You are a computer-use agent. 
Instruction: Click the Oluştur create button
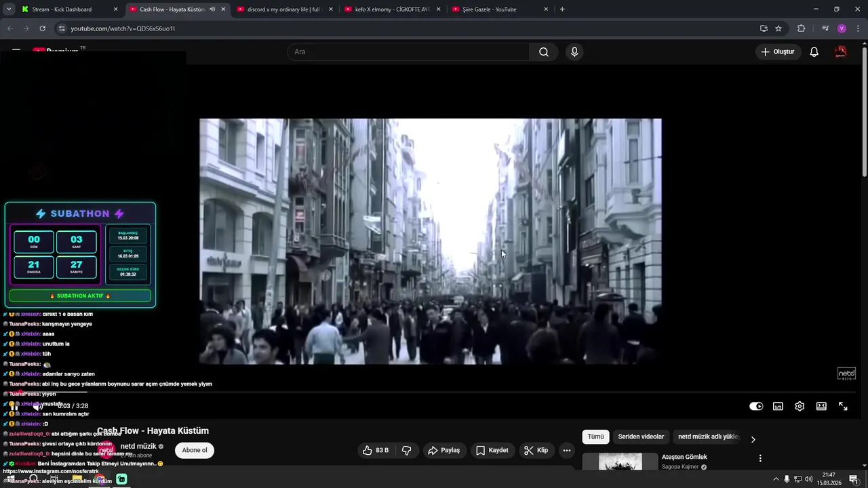[778, 52]
